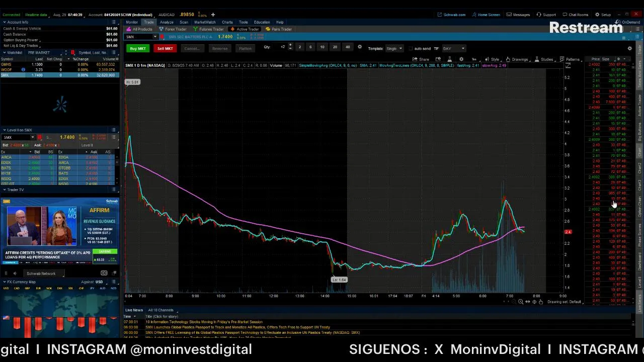This screenshot has width=644, height=362.
Task: Open Level II symbol dropdown arrow
Action: tap(33, 137)
